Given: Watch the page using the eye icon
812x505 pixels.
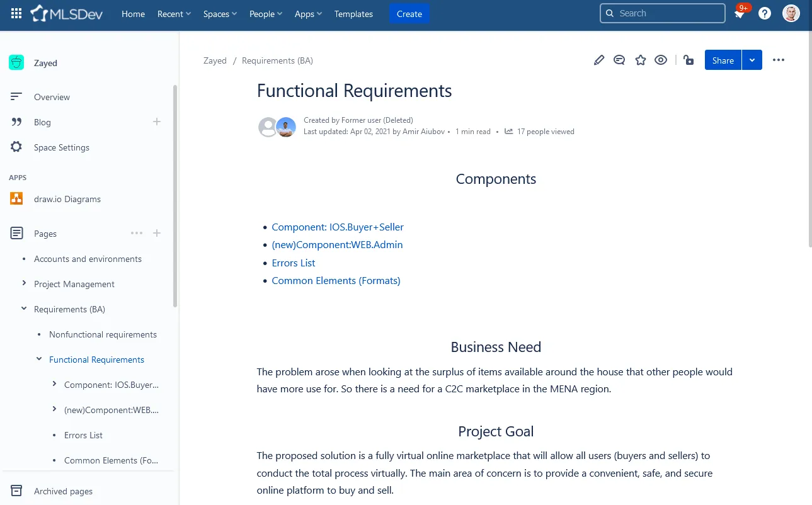Looking at the screenshot, I should (x=660, y=60).
